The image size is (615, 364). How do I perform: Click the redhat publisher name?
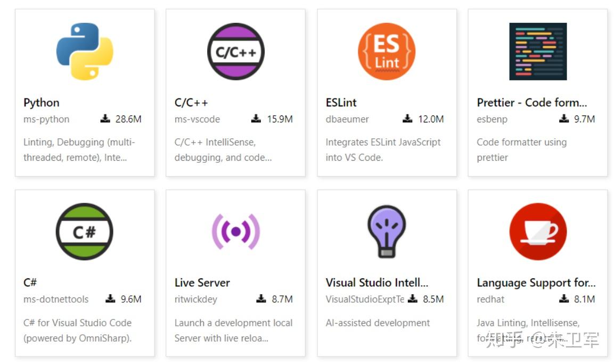pyautogui.click(x=490, y=300)
